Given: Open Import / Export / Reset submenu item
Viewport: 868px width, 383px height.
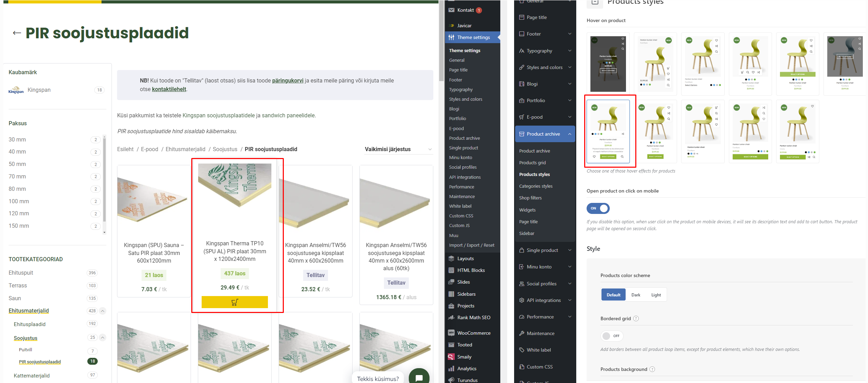Looking at the screenshot, I should (x=472, y=245).
